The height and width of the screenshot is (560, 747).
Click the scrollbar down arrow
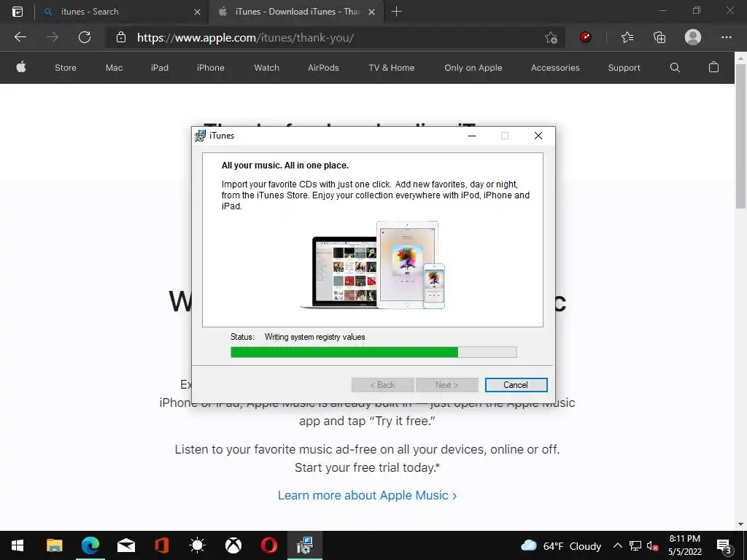(740, 524)
